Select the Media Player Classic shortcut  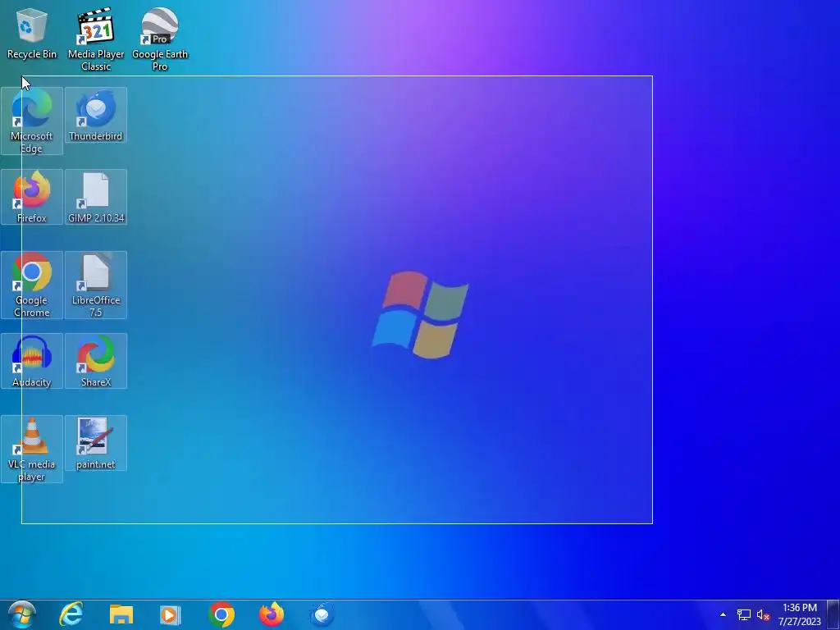[96, 39]
